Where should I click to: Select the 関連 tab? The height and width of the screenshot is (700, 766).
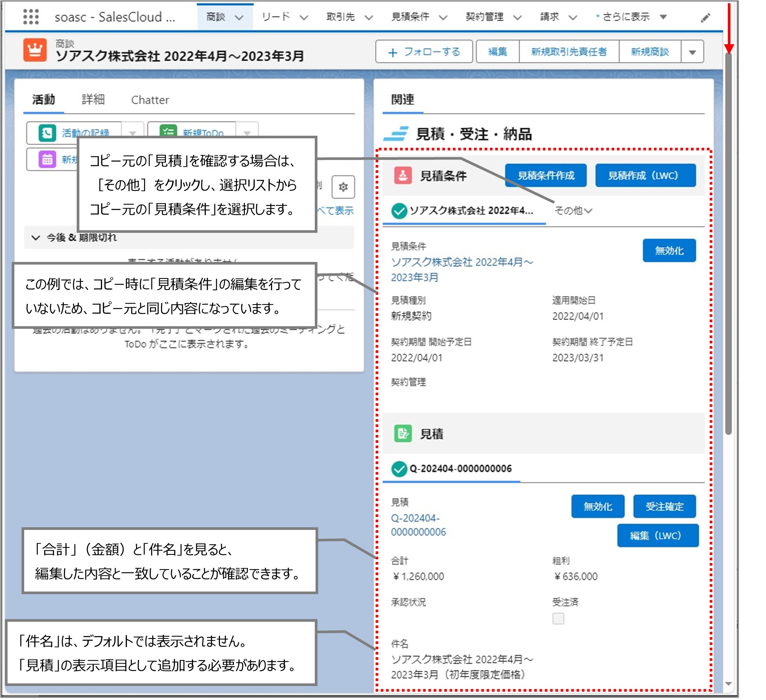tap(403, 99)
